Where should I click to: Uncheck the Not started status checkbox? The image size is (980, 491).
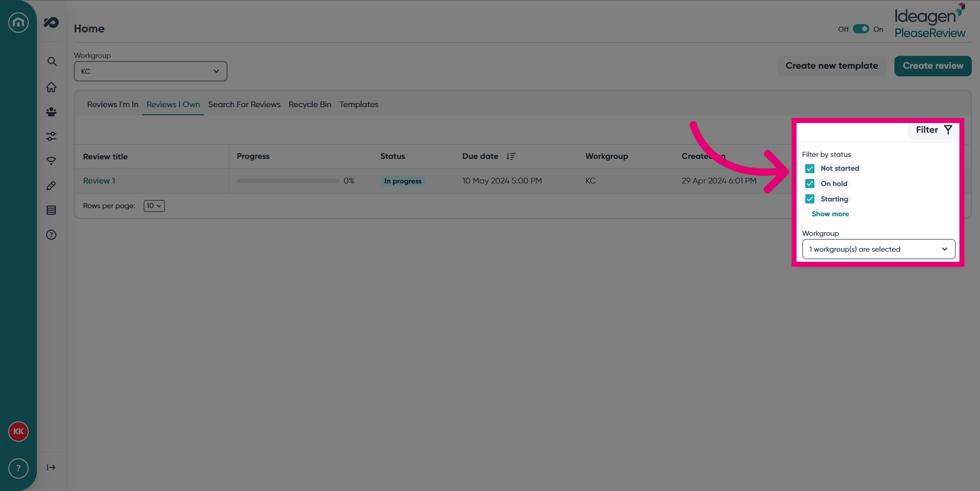[810, 169]
